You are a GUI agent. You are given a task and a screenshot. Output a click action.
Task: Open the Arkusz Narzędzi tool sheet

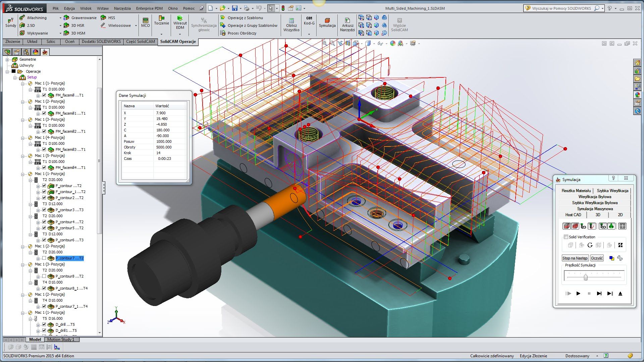(x=347, y=20)
